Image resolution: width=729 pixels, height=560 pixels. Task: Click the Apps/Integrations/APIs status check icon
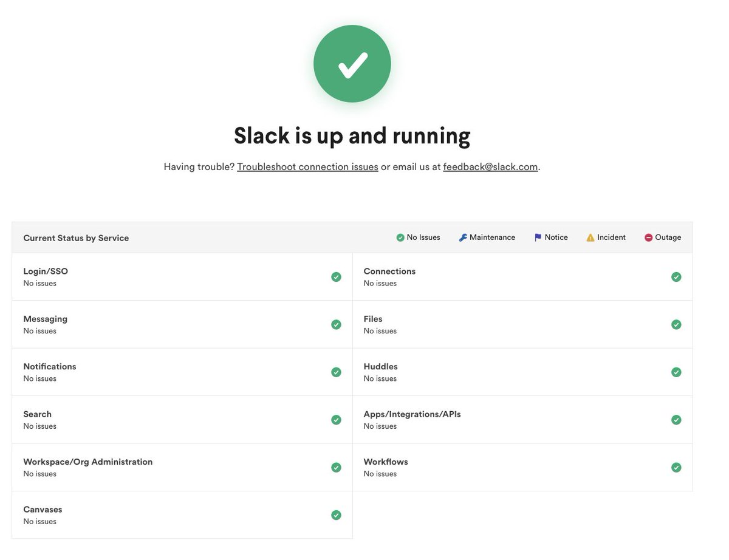676,420
